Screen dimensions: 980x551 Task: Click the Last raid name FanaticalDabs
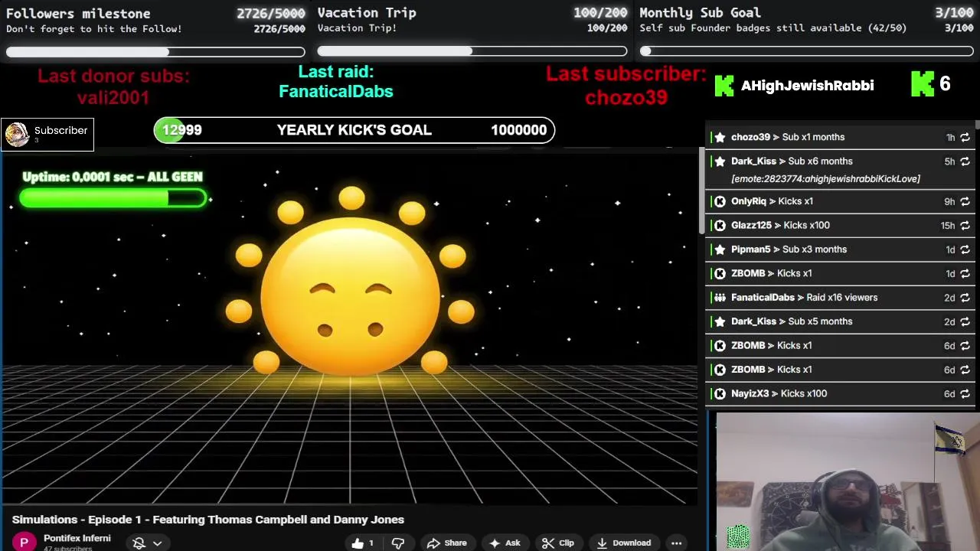[x=336, y=92]
